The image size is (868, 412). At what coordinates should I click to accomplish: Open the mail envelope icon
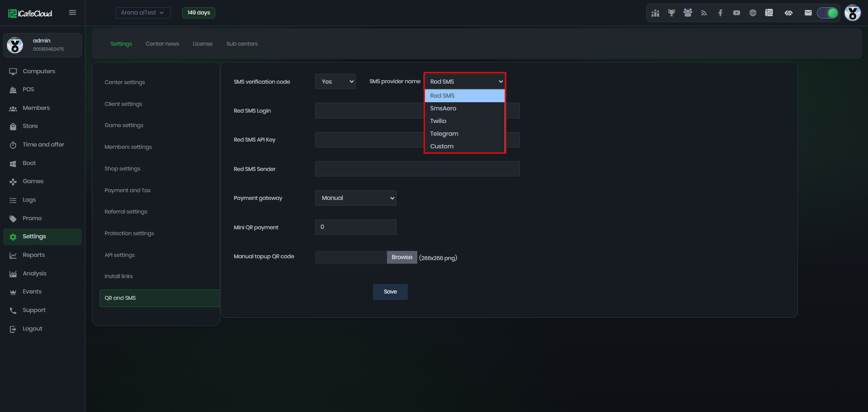[808, 13]
